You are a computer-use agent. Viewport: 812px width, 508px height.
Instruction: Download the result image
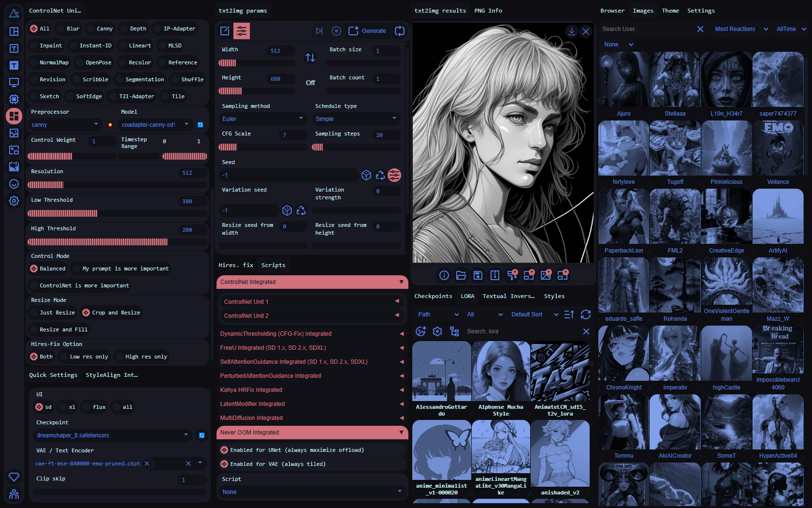(x=572, y=31)
